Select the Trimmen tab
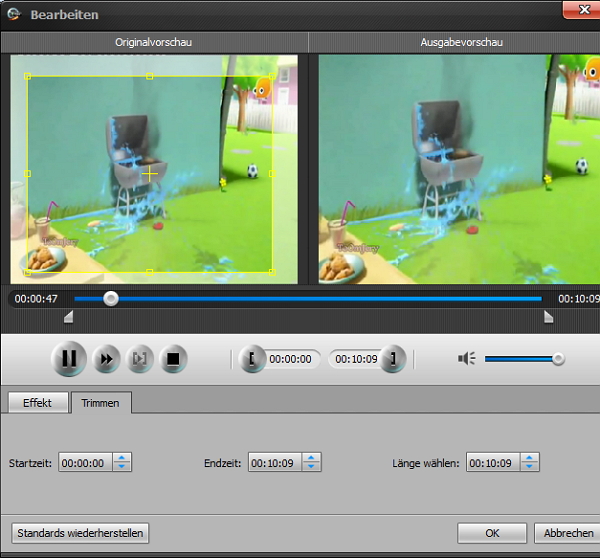 pos(101,403)
